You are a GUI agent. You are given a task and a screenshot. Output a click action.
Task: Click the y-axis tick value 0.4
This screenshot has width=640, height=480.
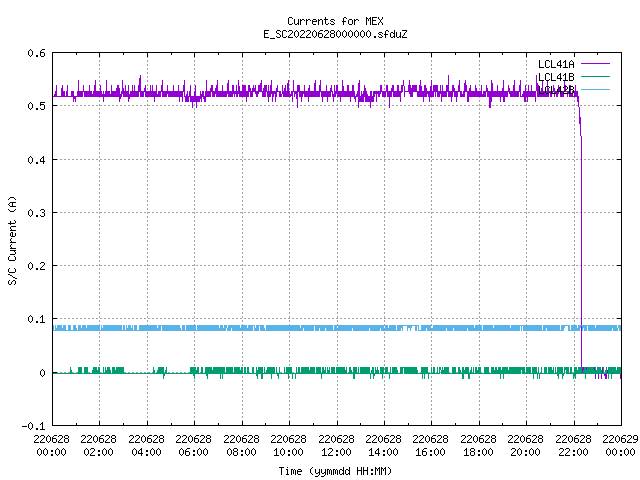click(x=36, y=160)
